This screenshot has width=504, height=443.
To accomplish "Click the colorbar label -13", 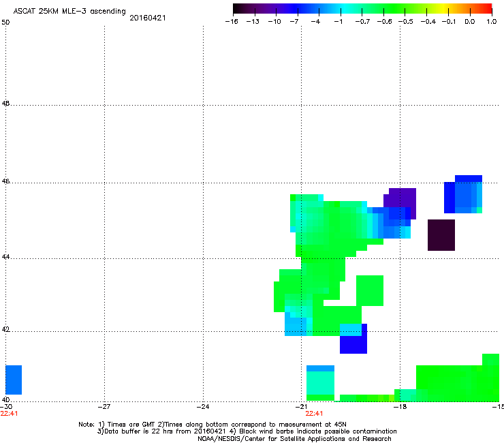I will tap(253, 22).
